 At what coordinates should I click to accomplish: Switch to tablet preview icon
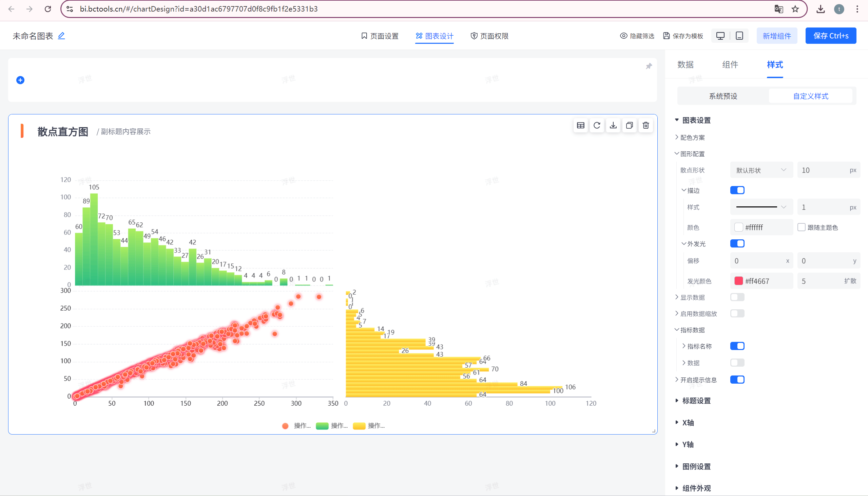pos(739,36)
